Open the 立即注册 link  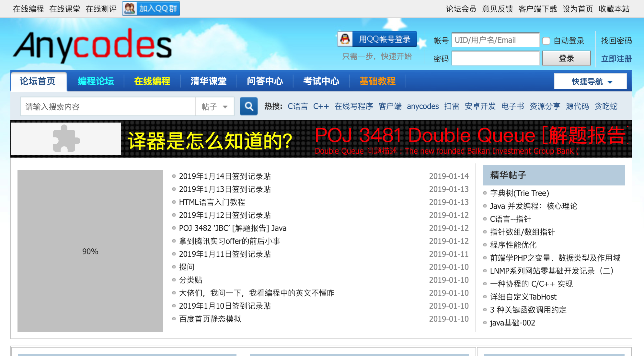coord(616,59)
